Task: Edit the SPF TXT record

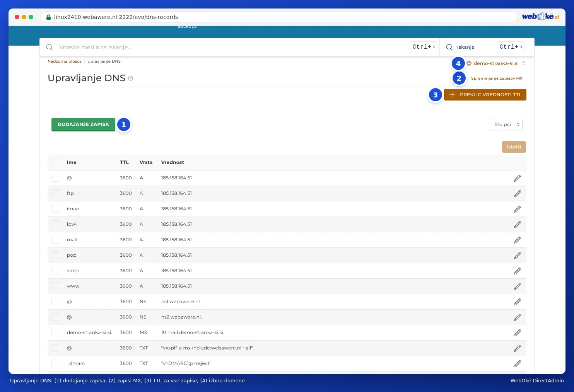Action: pyautogui.click(x=518, y=348)
